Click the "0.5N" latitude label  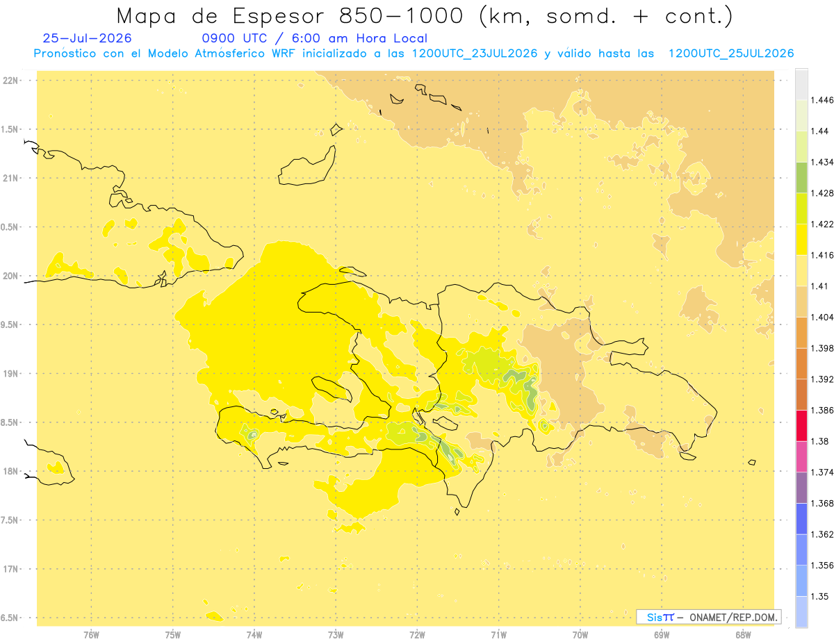10,227
